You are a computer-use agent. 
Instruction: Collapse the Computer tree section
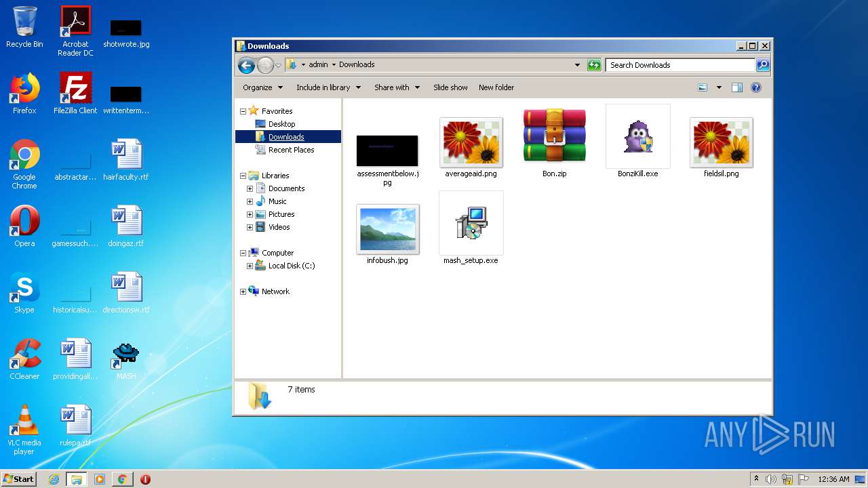pyautogui.click(x=243, y=253)
